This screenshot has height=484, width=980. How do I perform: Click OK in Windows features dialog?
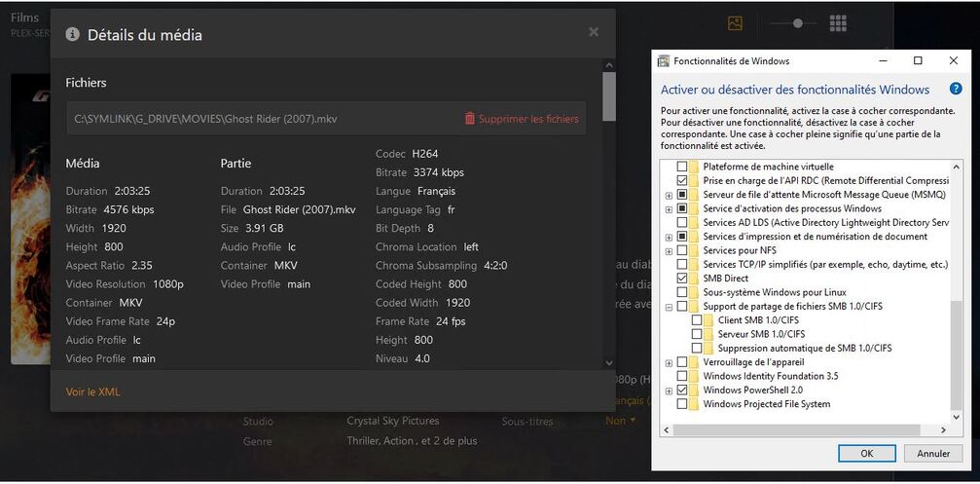pyautogui.click(x=866, y=454)
